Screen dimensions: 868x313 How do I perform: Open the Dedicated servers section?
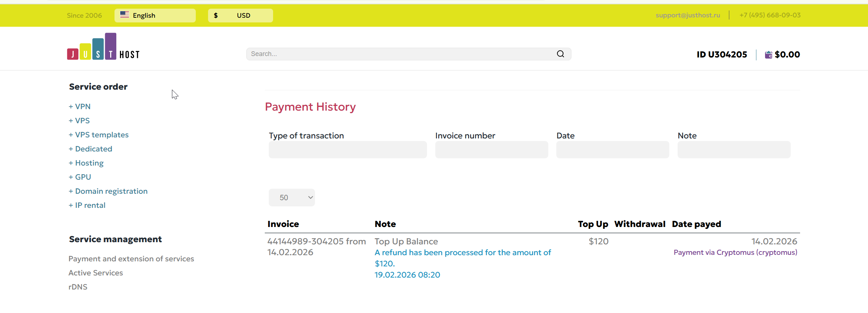click(91, 149)
